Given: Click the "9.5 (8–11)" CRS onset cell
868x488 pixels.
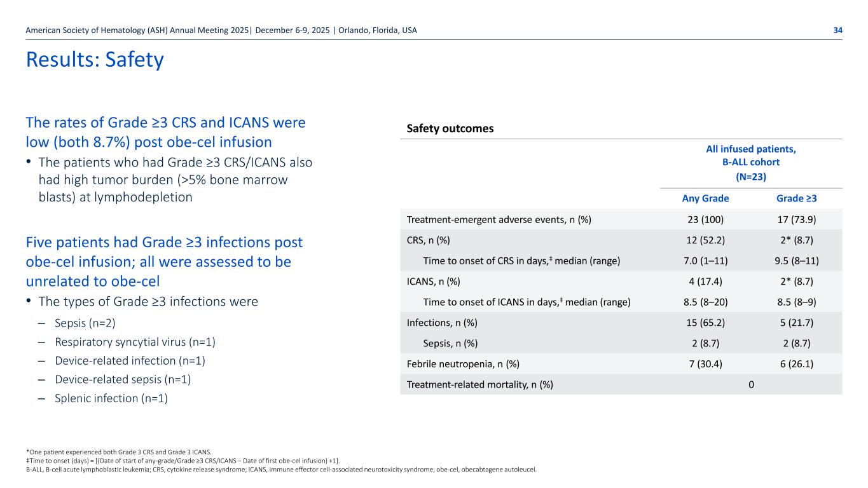Looking at the screenshot, I should pyautogui.click(x=797, y=260).
